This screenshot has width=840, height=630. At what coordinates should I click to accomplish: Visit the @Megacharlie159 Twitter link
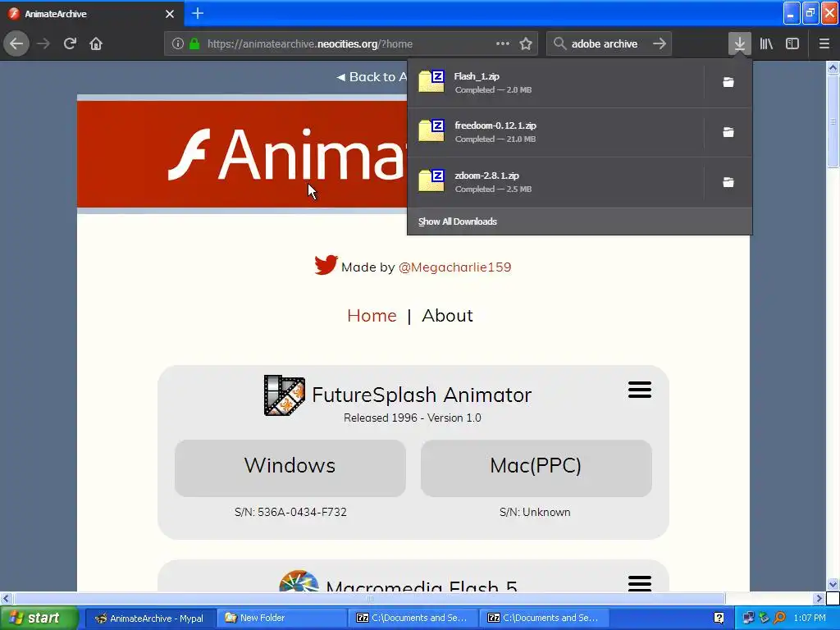tap(454, 267)
